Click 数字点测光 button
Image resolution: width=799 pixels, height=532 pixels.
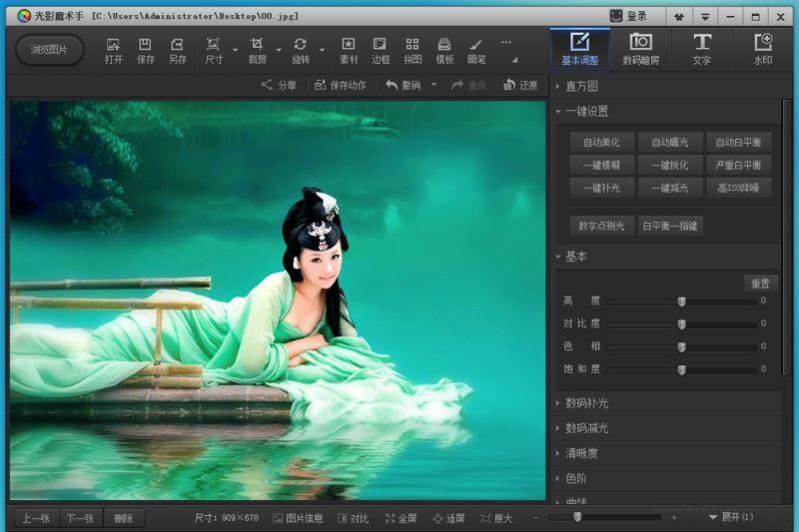pos(602,226)
